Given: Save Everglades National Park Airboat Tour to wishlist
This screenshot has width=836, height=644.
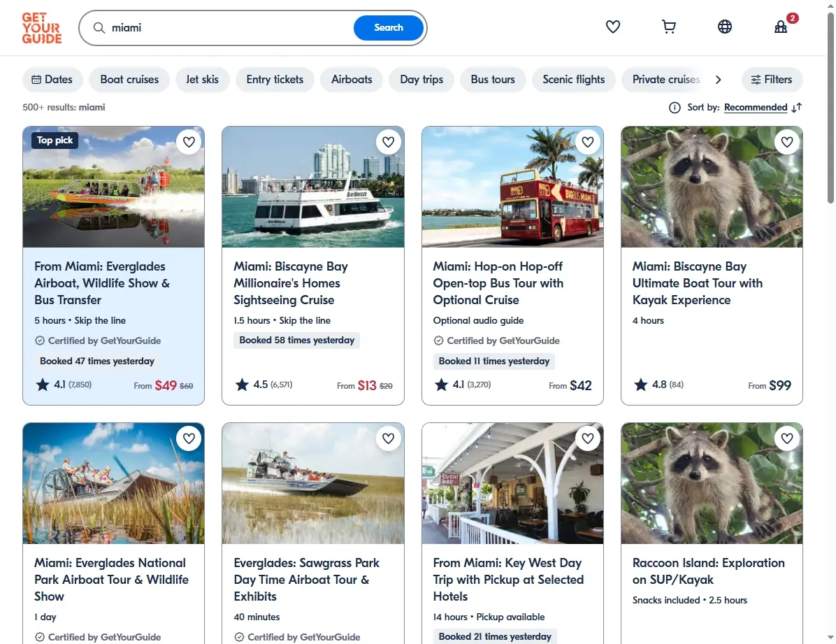Looking at the screenshot, I should (189, 438).
